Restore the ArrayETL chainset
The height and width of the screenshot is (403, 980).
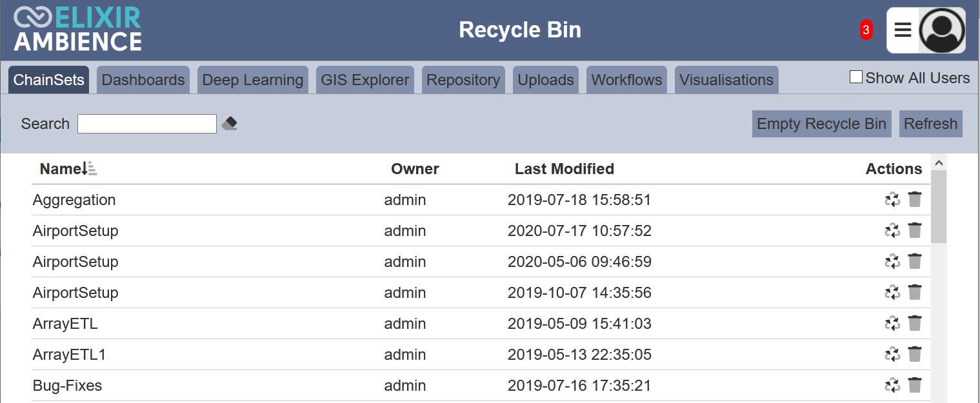(892, 324)
